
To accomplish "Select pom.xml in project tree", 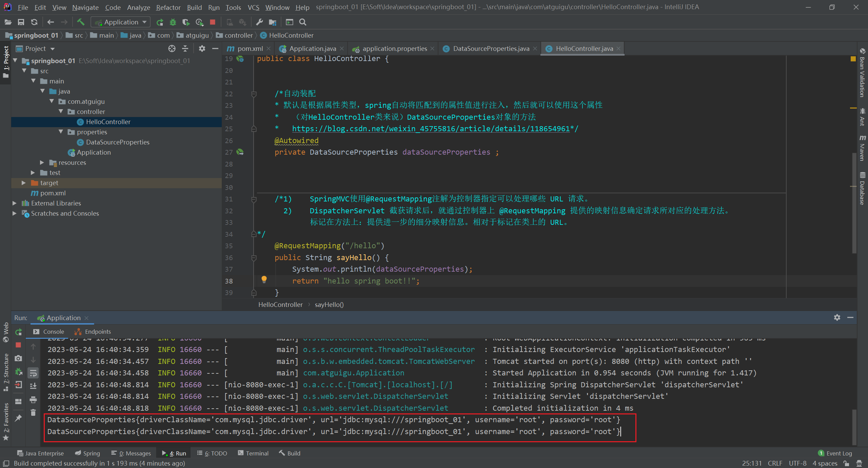I will tap(53, 193).
